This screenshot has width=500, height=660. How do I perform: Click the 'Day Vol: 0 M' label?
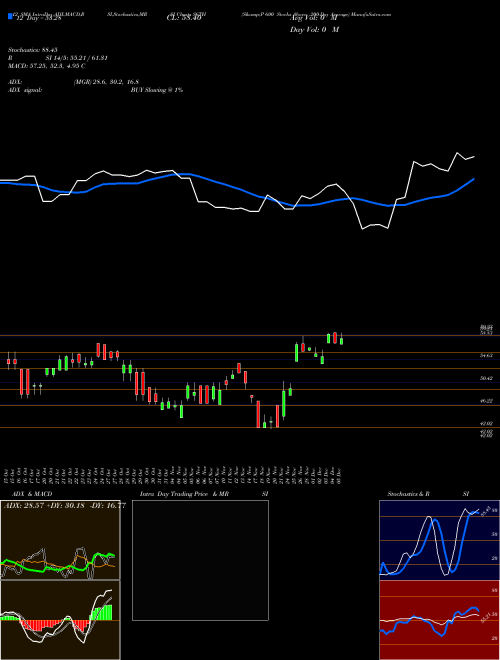[314, 29]
